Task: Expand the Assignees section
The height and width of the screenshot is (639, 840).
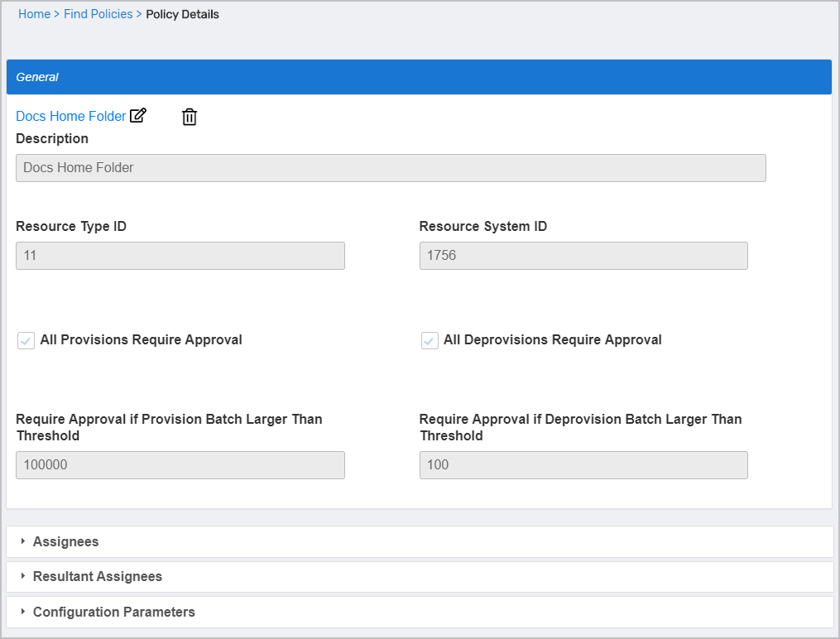Action: pyautogui.click(x=65, y=541)
